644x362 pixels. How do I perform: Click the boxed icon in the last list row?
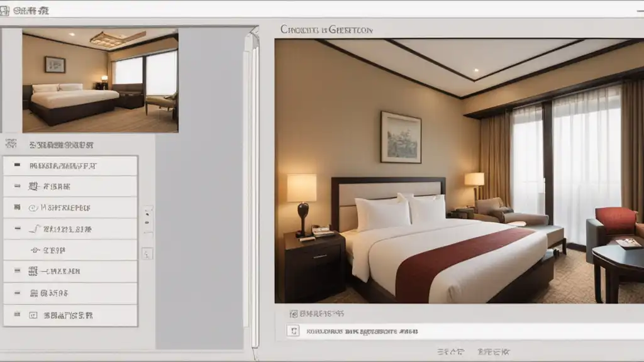point(33,315)
